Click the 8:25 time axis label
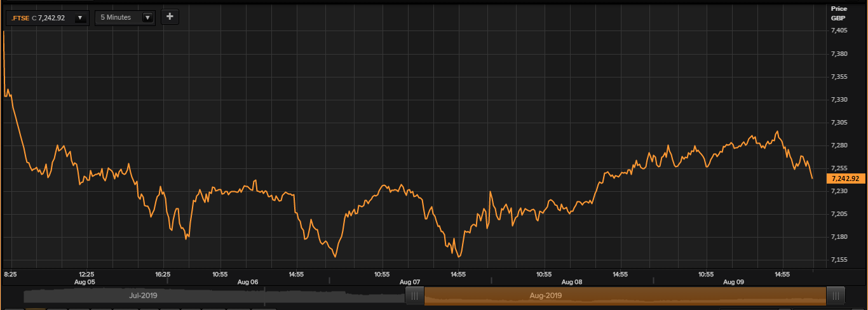The image size is (868, 310). (x=11, y=274)
